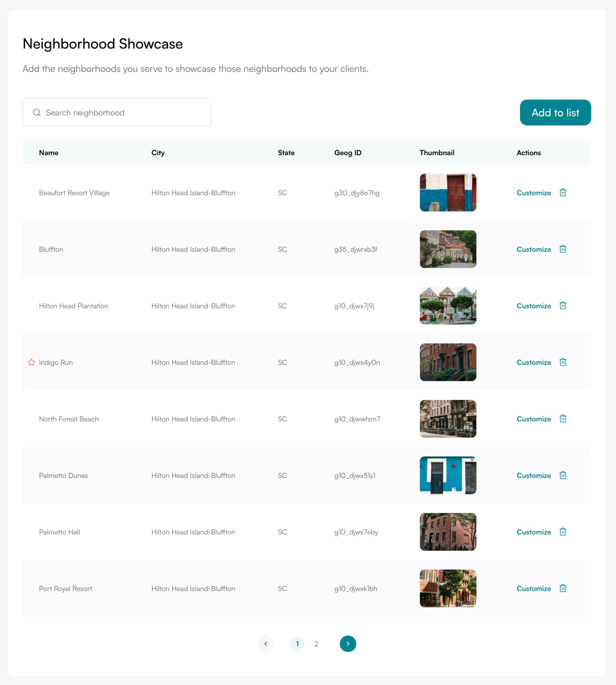This screenshot has width=616, height=685.
Task: Open Customize for Bluffton
Action: click(x=534, y=249)
